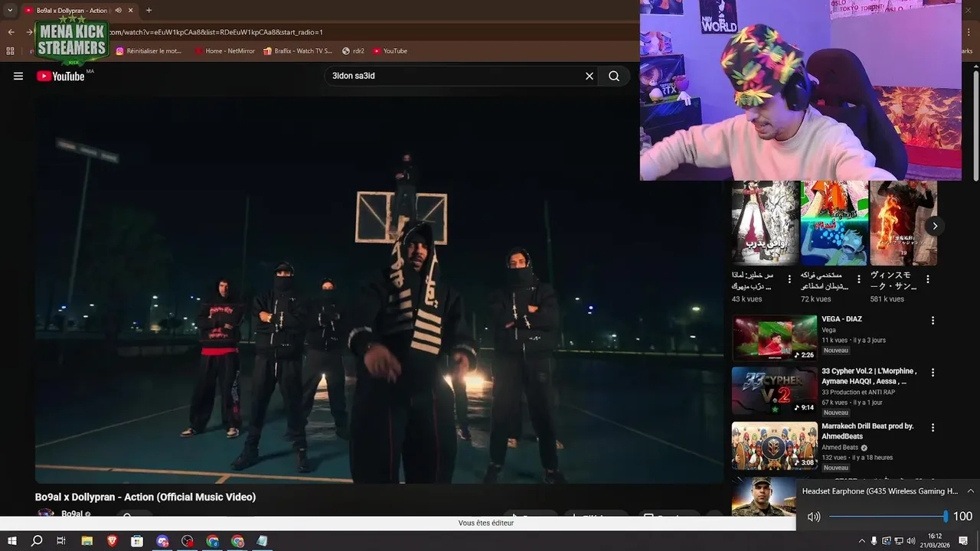Open File Explorer from the taskbar

pyautogui.click(x=87, y=541)
